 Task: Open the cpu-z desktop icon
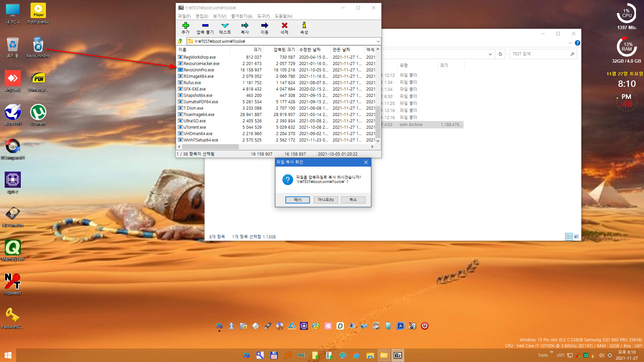pos(13,183)
